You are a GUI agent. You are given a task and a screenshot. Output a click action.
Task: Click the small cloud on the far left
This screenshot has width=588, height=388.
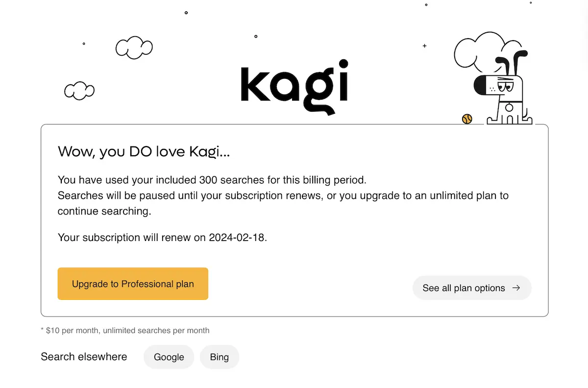click(79, 90)
